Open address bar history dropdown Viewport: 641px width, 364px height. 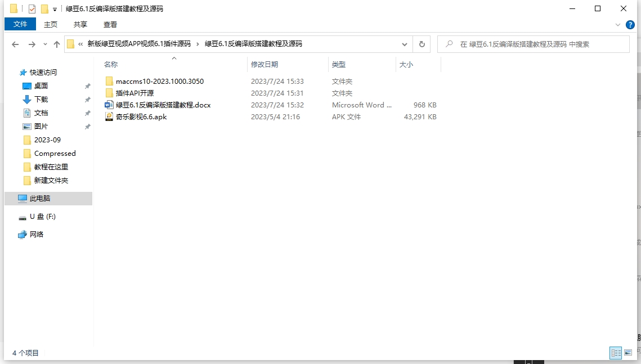coord(404,44)
